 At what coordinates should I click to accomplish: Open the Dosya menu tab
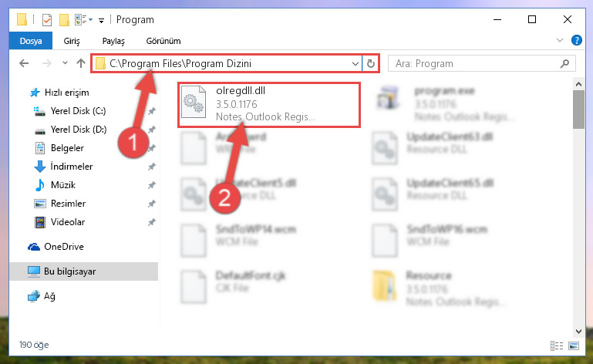pos(31,41)
